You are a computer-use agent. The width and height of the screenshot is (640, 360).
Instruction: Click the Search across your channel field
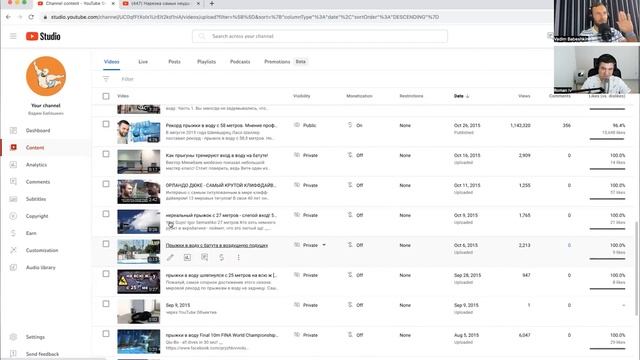pyautogui.click(x=320, y=36)
